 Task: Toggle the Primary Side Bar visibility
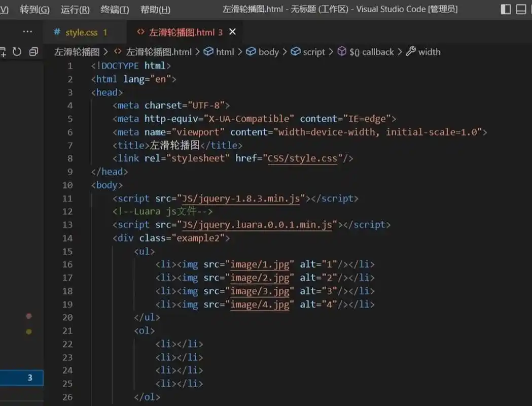click(506, 9)
